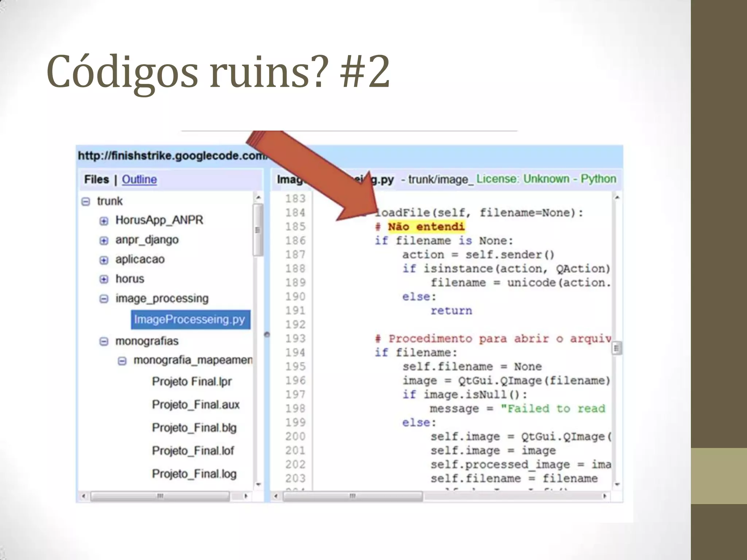Viewport: 747px width, 560px height.
Task: Open Projeto_Final.aux file
Action: 196,405
